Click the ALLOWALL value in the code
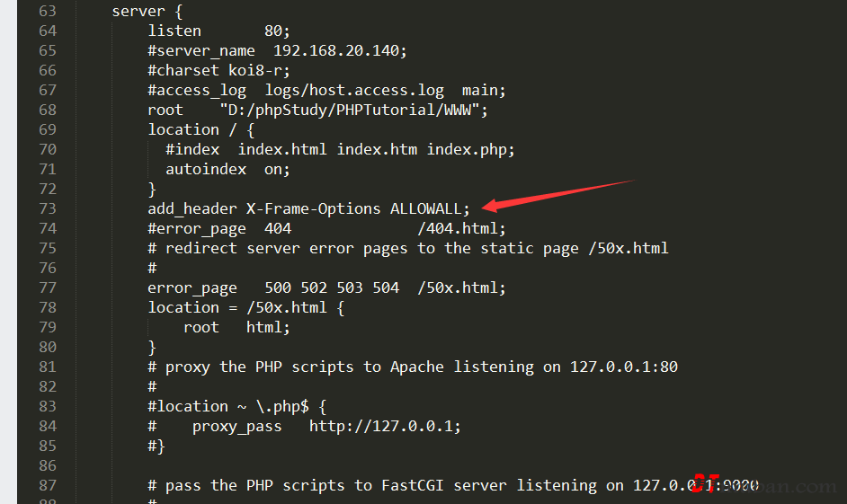This screenshot has height=504, width=847. tap(426, 208)
